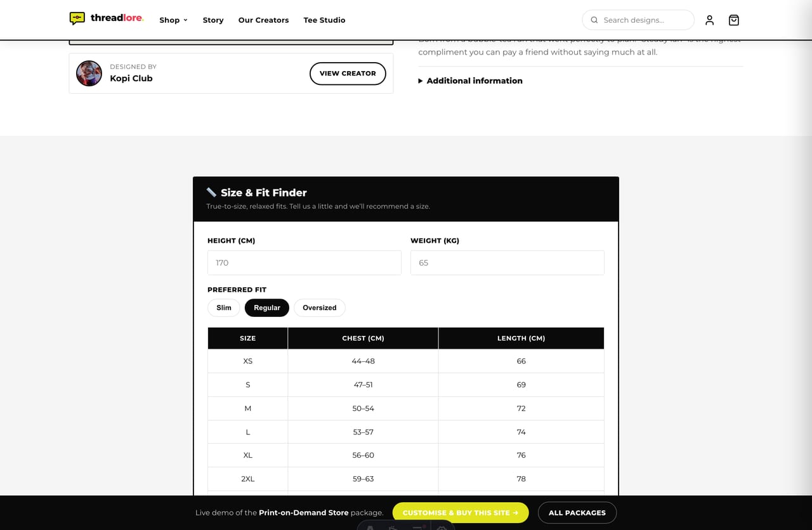Viewport: 812px width, 530px height.
Task: Click the length value 69
Action: tap(521, 385)
